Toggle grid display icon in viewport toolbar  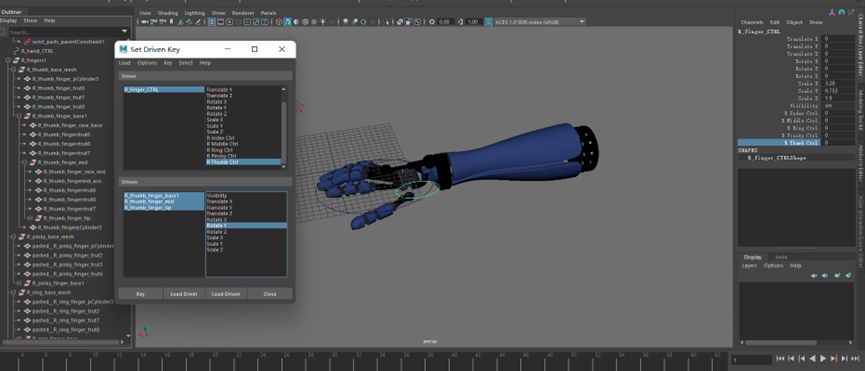point(212,22)
